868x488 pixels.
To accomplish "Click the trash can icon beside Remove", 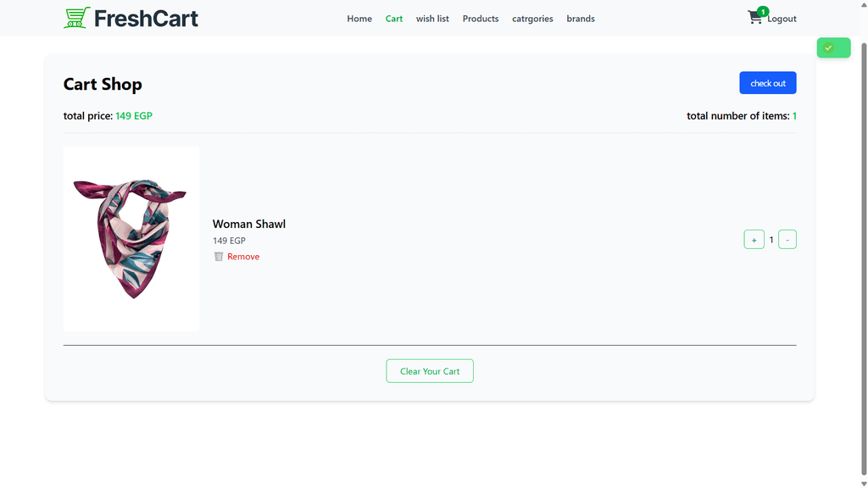I will point(219,256).
